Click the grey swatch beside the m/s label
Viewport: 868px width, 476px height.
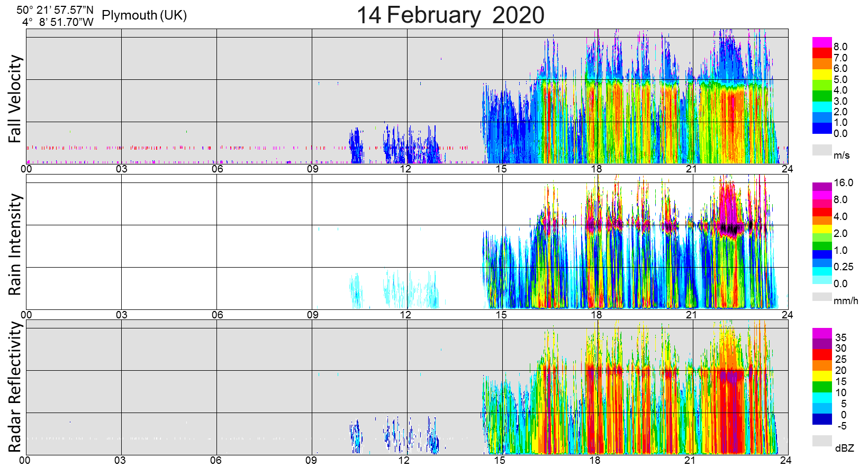pyautogui.click(x=822, y=150)
